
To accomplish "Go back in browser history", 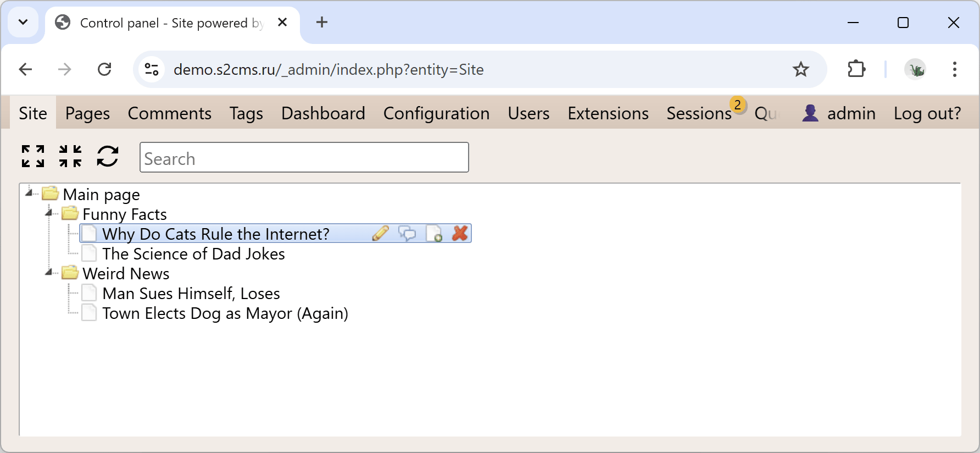I will (25, 69).
